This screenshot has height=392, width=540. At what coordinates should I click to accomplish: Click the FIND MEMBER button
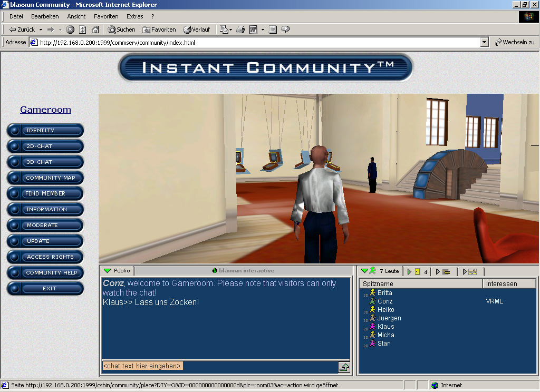(x=45, y=193)
